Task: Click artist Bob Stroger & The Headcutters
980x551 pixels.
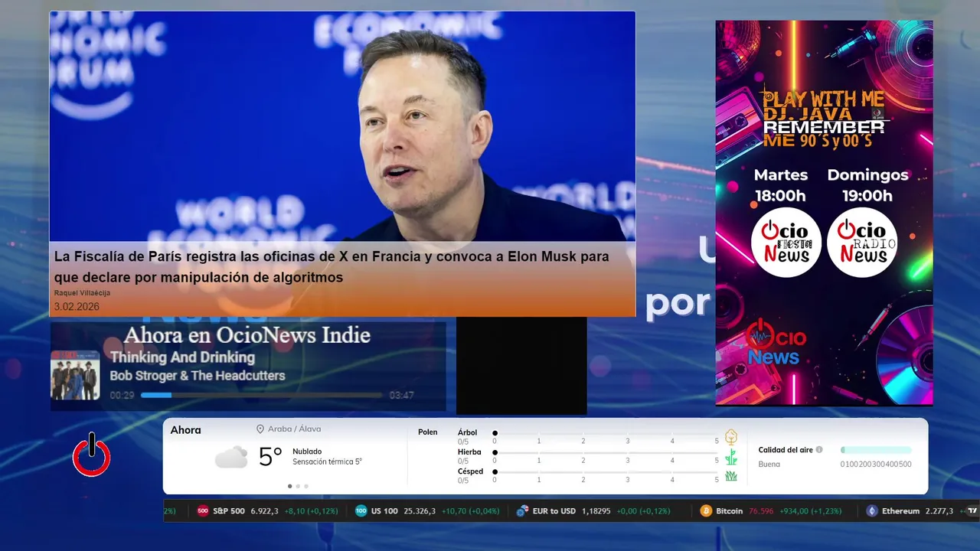Action: pyautogui.click(x=198, y=376)
